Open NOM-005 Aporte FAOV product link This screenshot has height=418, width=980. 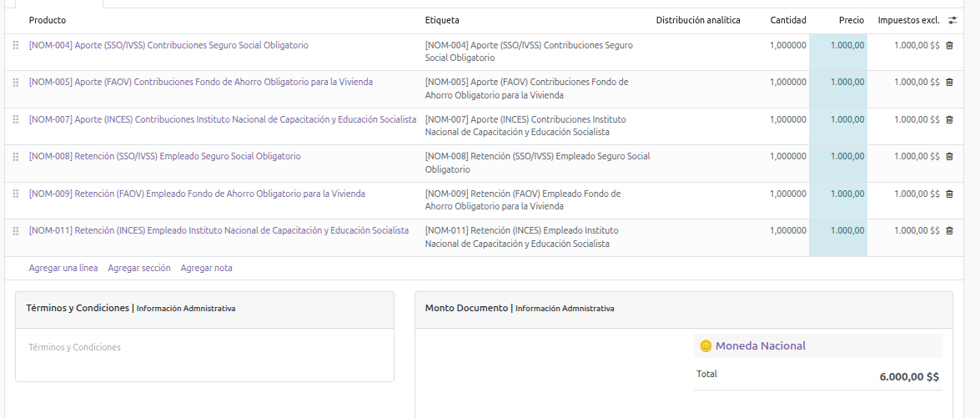(x=201, y=82)
